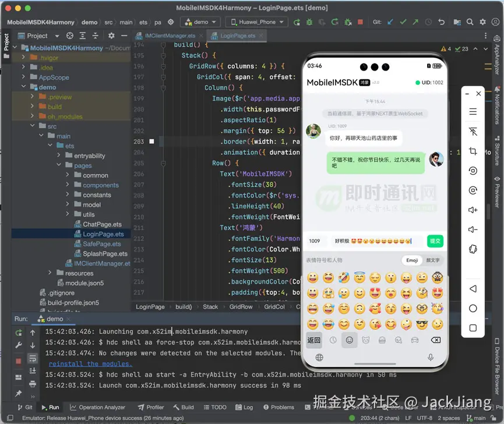Switch keyboard language with globe icon
This screenshot has width=504, height=424.
pyautogui.click(x=319, y=357)
